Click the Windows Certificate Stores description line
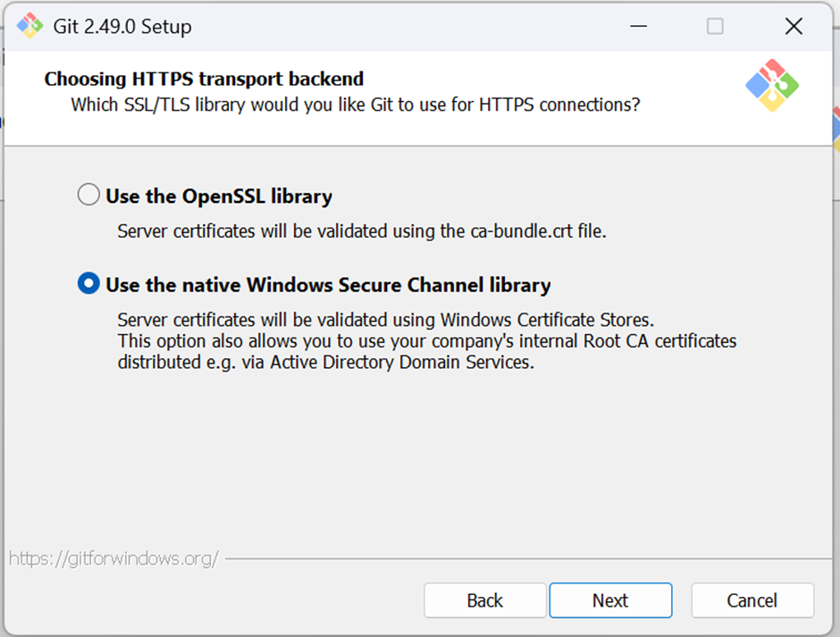Viewport: 840px width, 637px height. pos(386,320)
